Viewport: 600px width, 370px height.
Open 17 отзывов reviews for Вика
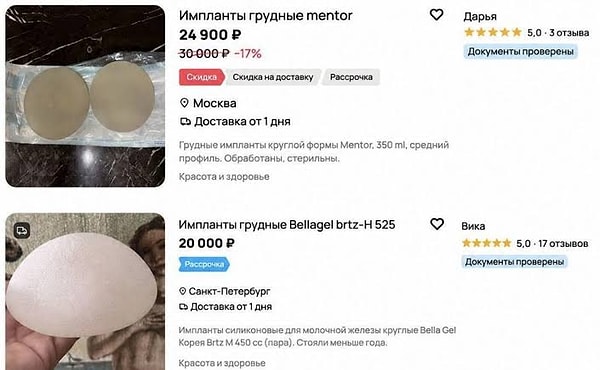point(563,243)
